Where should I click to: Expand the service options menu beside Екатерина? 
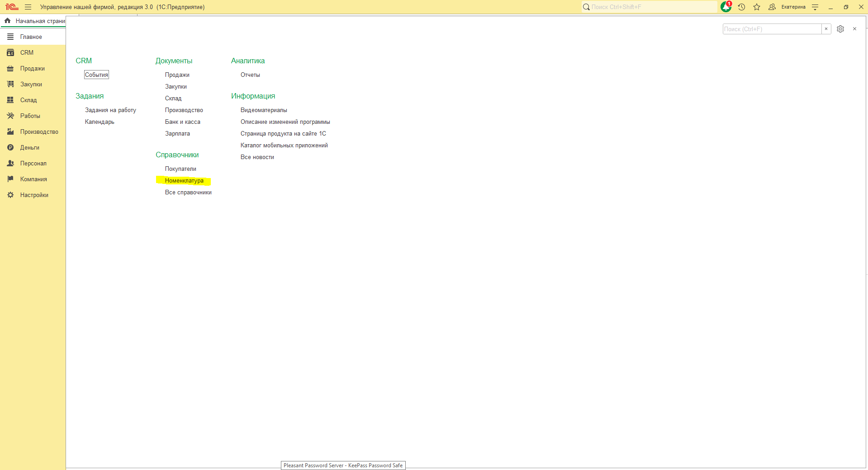tap(815, 7)
